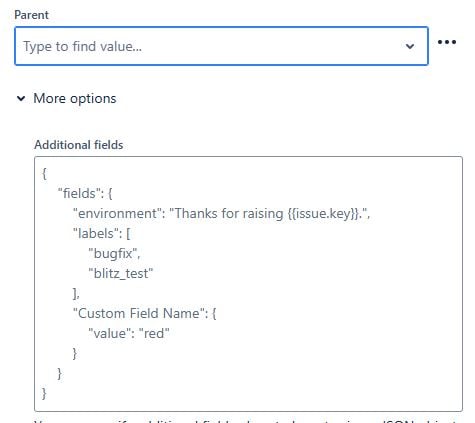Image resolution: width=475 pixels, height=423 pixels.
Task: Place cursor on the "labels" array line
Action: tap(102, 233)
